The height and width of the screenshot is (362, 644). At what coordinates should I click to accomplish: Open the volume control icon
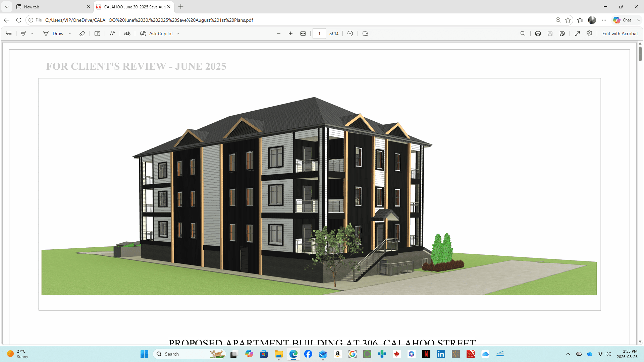[608, 354]
